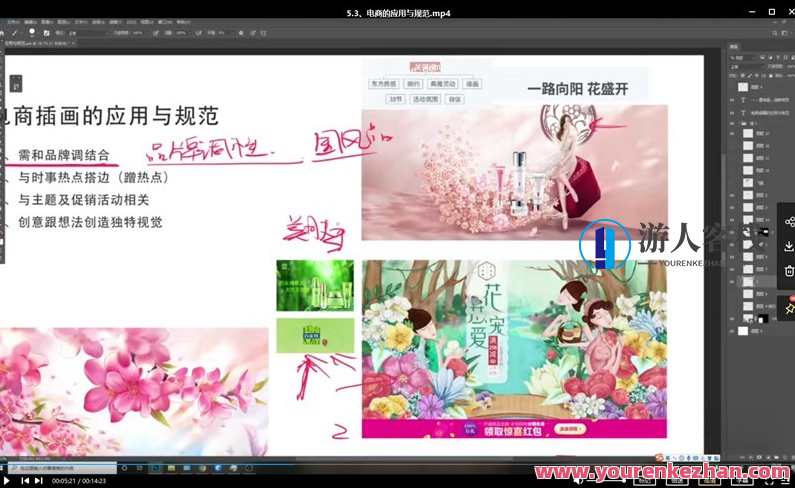The image size is (795, 488).
Task: Skip to previous video
Action: click(x=24, y=480)
